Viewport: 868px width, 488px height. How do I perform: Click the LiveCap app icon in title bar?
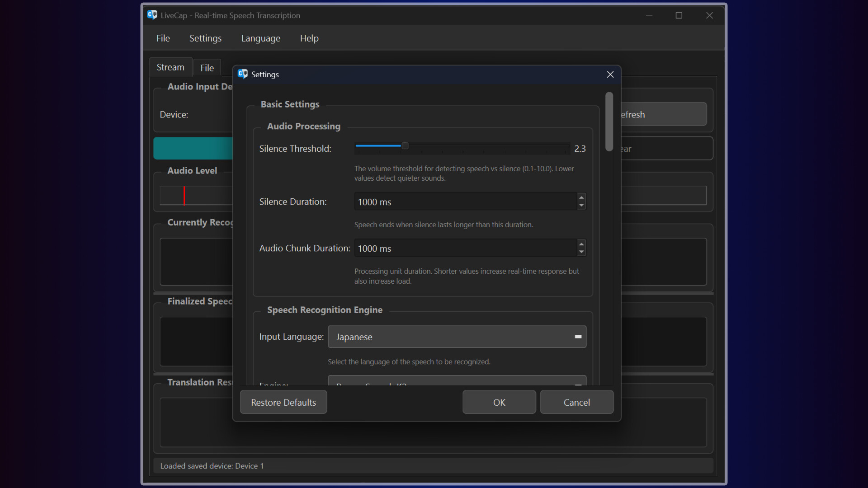(x=152, y=15)
